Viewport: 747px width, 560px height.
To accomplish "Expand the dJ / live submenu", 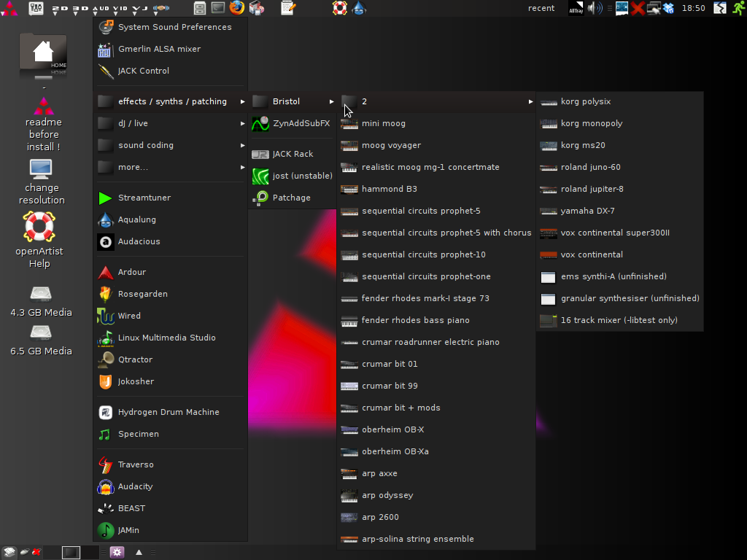I will 171,123.
